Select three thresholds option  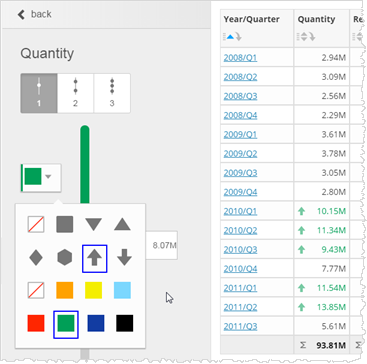point(112,93)
